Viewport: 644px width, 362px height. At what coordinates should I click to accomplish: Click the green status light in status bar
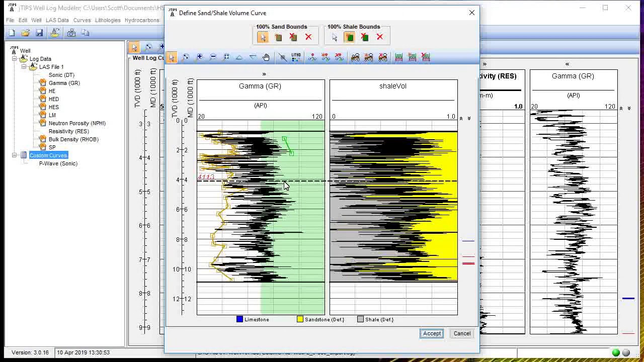pos(616,353)
